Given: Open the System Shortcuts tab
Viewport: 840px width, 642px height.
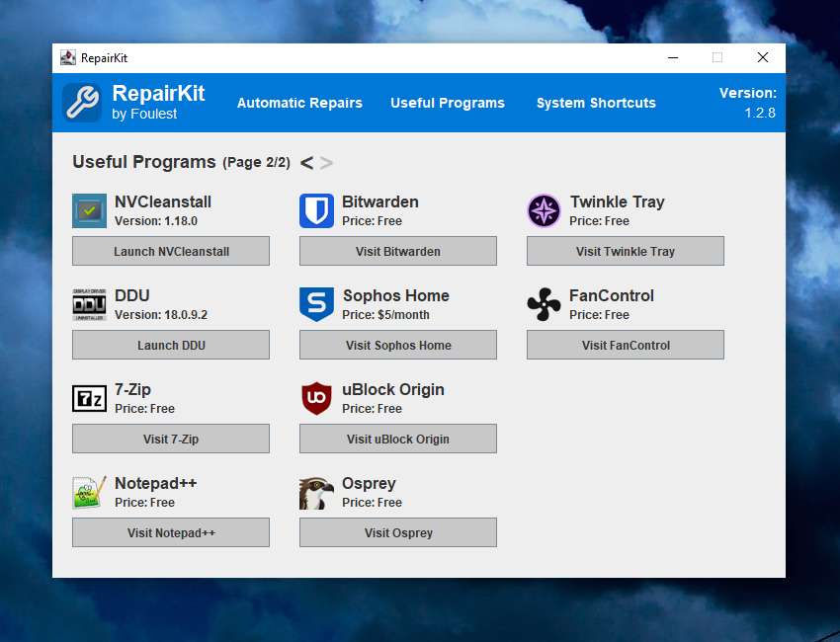Looking at the screenshot, I should (x=596, y=103).
